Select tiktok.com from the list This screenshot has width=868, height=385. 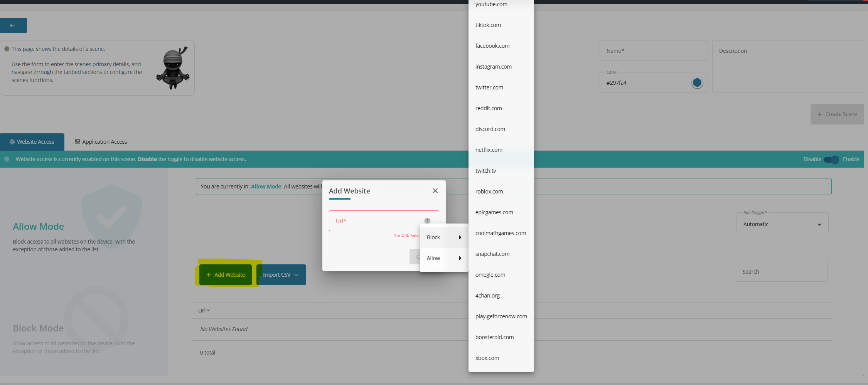pyautogui.click(x=501, y=25)
